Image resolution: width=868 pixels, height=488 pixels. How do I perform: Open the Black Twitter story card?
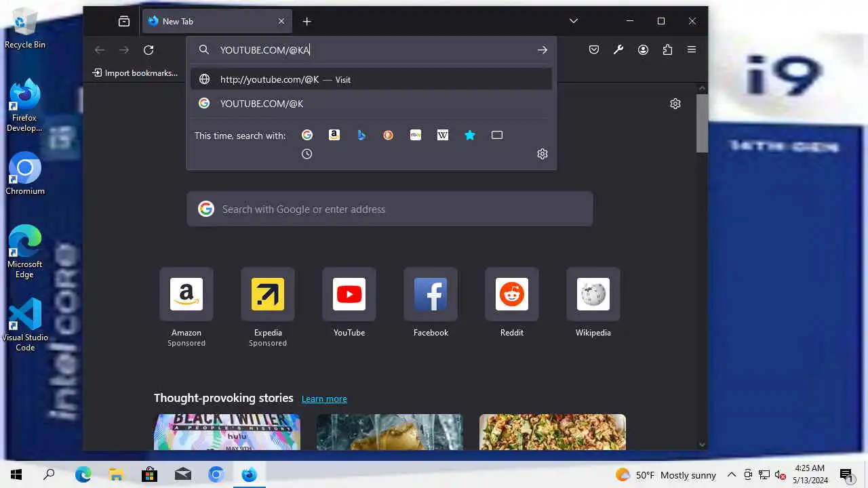227,432
